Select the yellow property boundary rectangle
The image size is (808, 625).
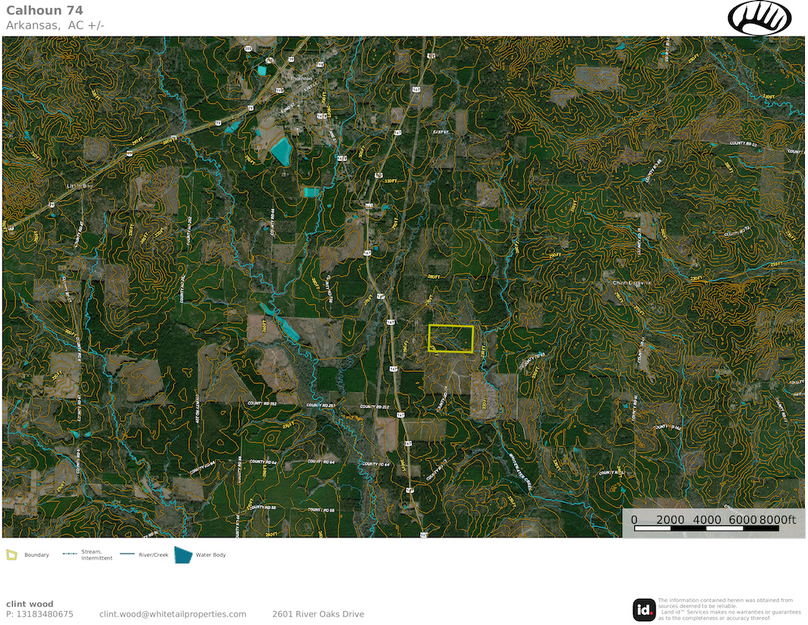click(x=450, y=339)
